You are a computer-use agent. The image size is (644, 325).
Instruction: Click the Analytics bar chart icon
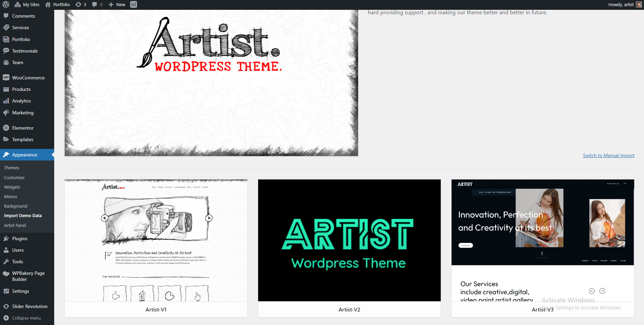pos(6,101)
